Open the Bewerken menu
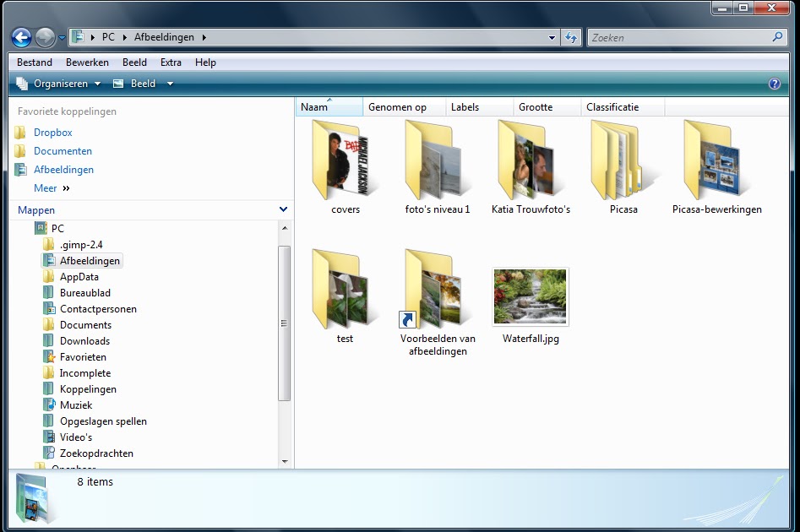The image size is (800, 532). coord(87,62)
